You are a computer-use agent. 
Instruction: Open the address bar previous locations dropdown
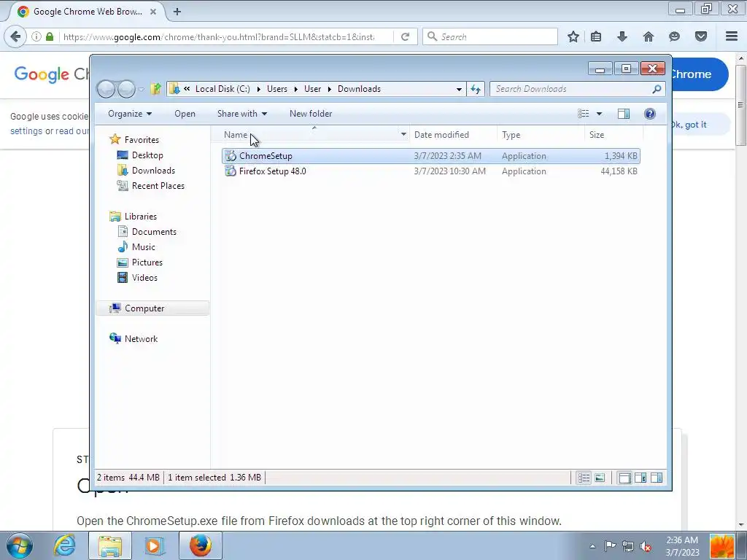[x=459, y=89]
